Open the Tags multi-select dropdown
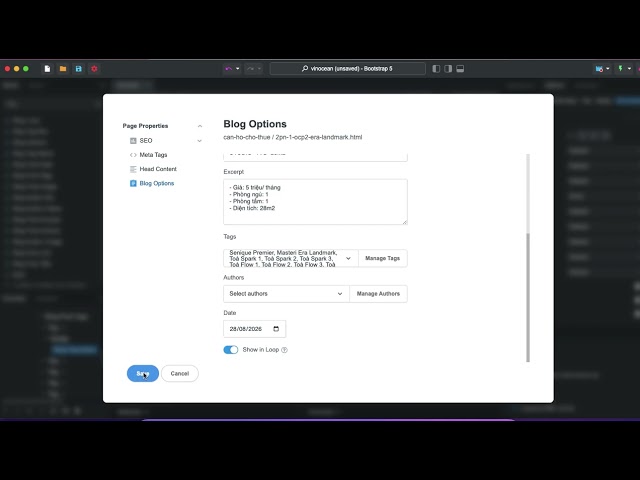 [x=291, y=258]
